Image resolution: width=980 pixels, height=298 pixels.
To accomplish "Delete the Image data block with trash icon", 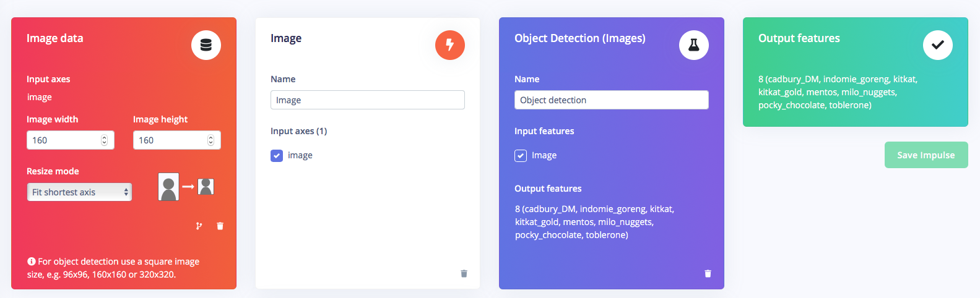I will click(x=220, y=226).
